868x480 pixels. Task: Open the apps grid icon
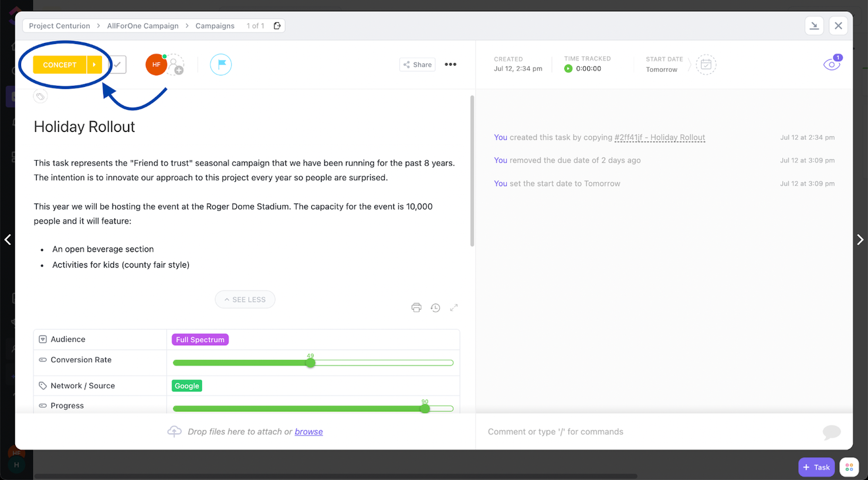coord(849,467)
